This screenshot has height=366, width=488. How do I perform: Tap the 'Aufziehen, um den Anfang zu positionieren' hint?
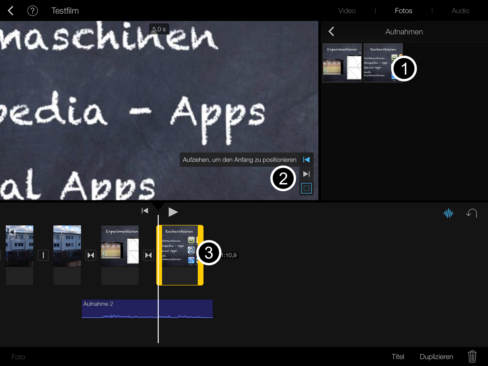coord(239,160)
